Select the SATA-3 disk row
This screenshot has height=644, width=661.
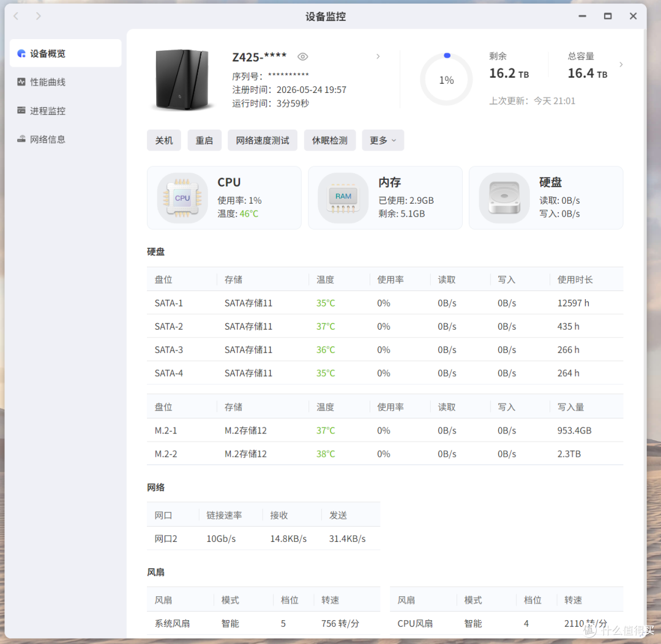click(385, 350)
